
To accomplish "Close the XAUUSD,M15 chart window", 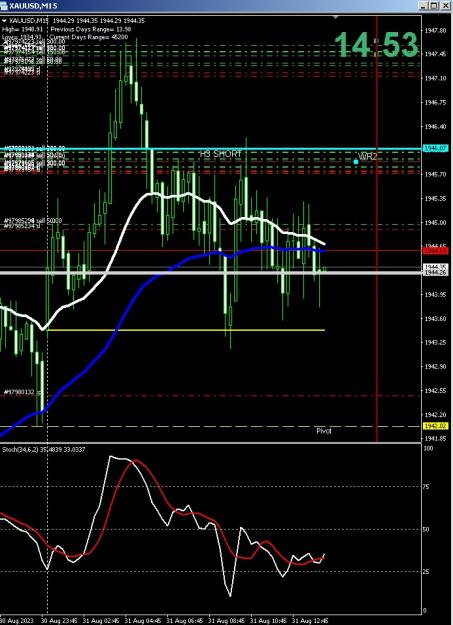I will [x=444, y=5].
